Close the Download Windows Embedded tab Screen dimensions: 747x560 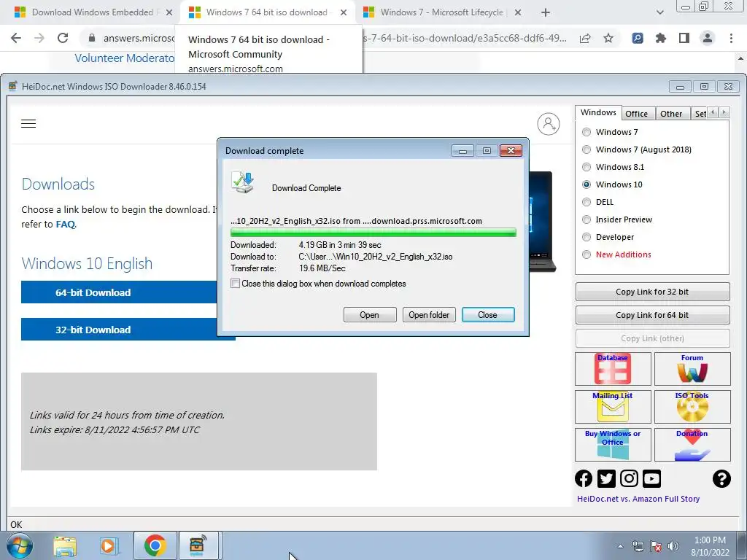coord(169,13)
